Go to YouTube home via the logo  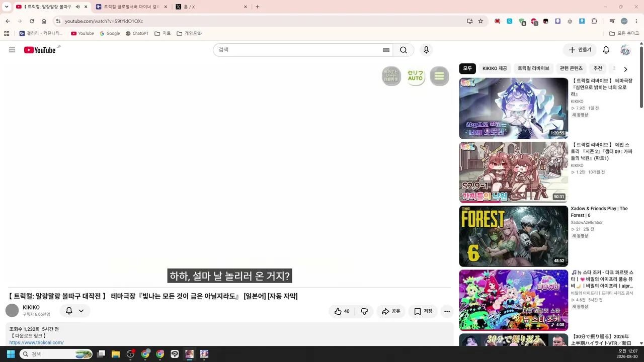[40, 50]
